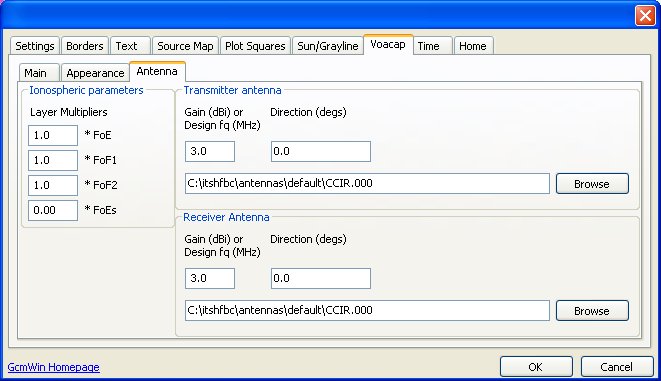Click the transmitter antenna file path field
Screen dimensions: 661x381
pyautogui.click(x=367, y=183)
